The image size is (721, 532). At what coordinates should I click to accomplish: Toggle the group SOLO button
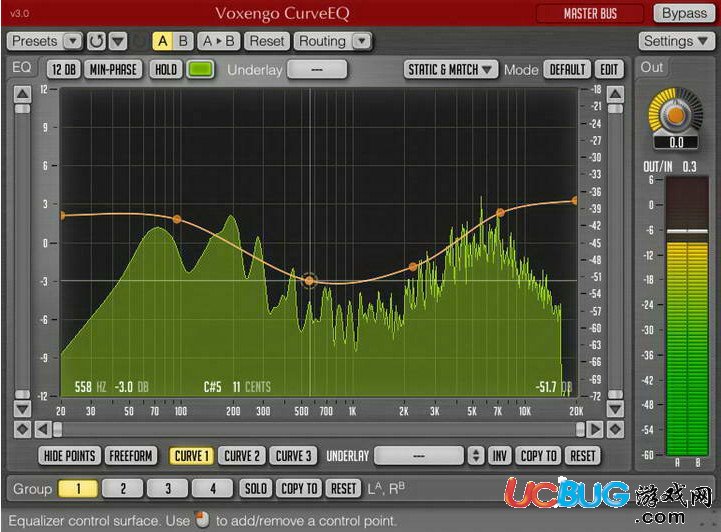[x=256, y=488]
